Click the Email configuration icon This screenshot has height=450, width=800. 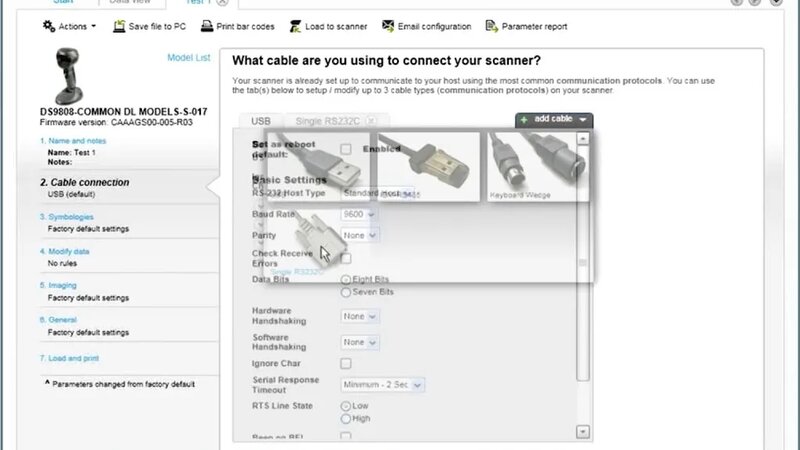point(388,27)
